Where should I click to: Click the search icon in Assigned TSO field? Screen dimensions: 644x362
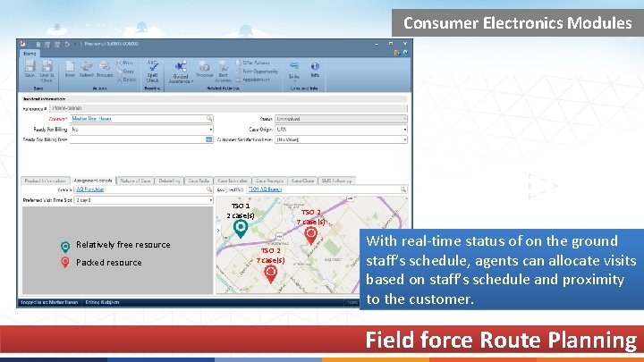(402, 189)
